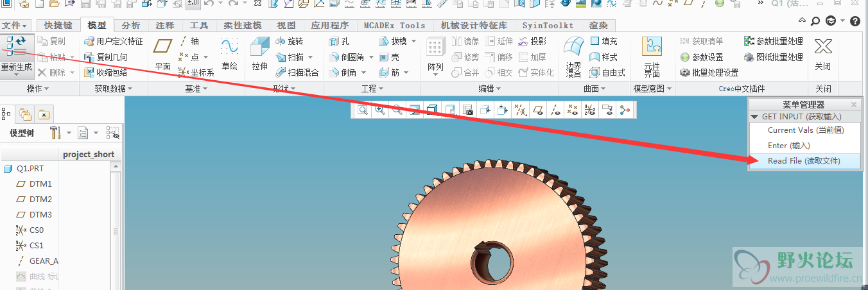This screenshot has height=290, width=868.
Task: Toggle coordinate system display in graphics toolbar
Action: (x=590, y=110)
